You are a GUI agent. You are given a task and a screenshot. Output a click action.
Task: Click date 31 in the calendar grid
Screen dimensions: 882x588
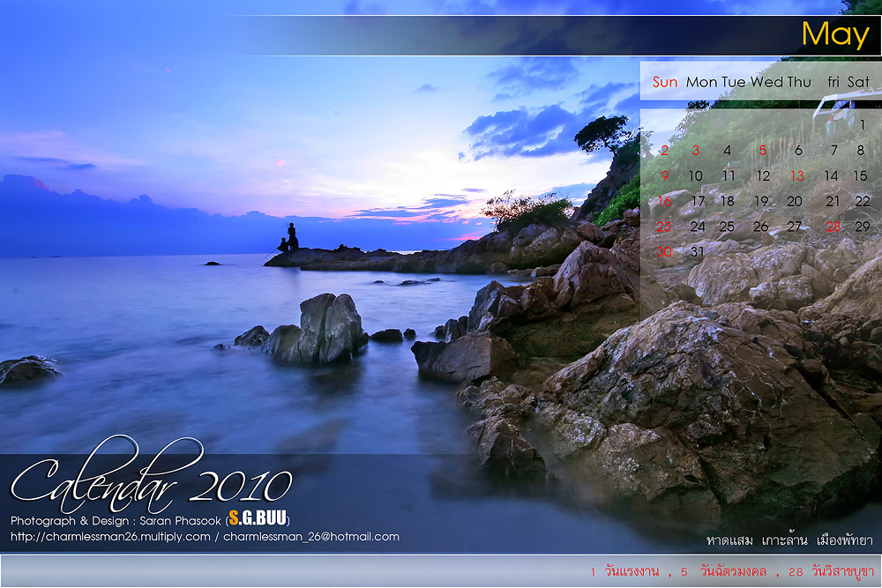[x=697, y=252]
